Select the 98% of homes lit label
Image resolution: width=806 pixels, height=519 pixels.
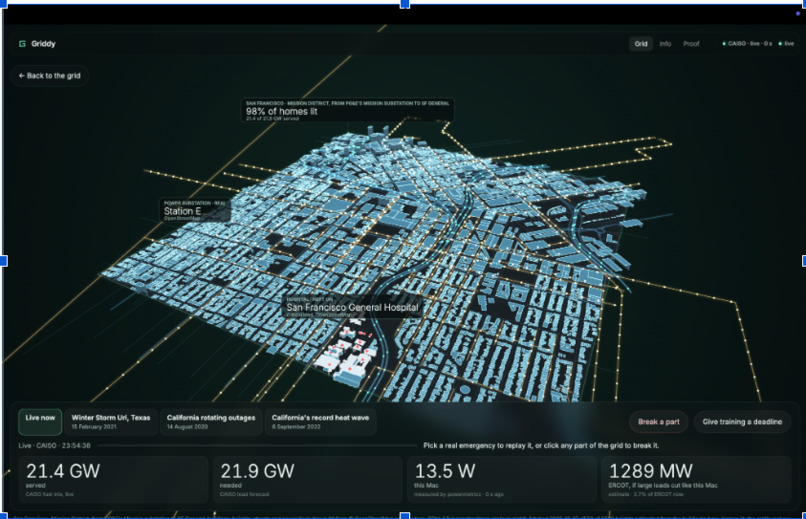tap(347, 110)
